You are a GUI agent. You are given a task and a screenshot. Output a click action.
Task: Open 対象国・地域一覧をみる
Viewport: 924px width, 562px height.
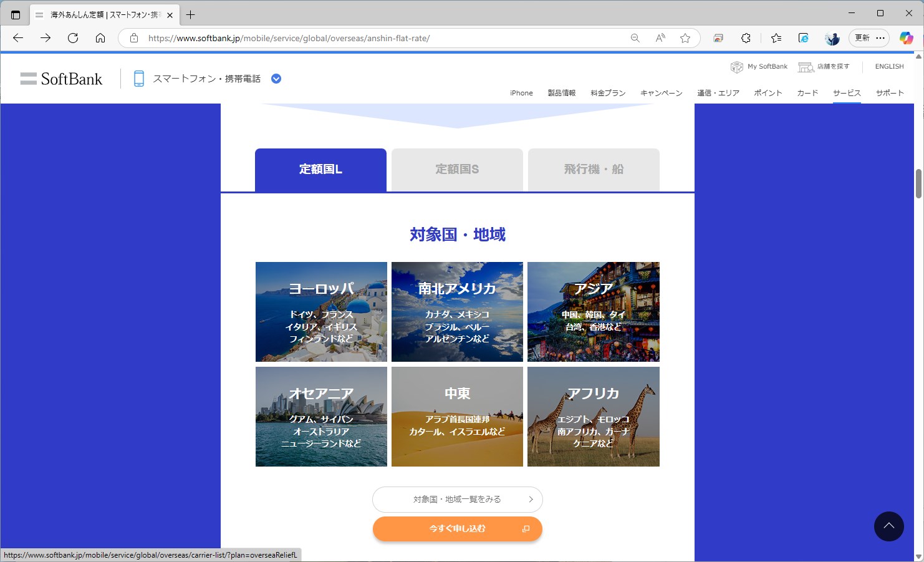pyautogui.click(x=457, y=499)
